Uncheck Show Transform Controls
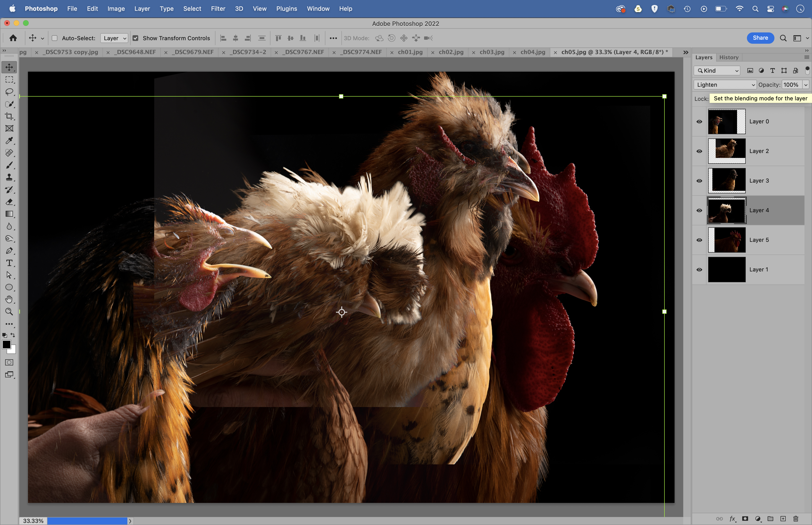This screenshot has width=812, height=525. tap(135, 38)
